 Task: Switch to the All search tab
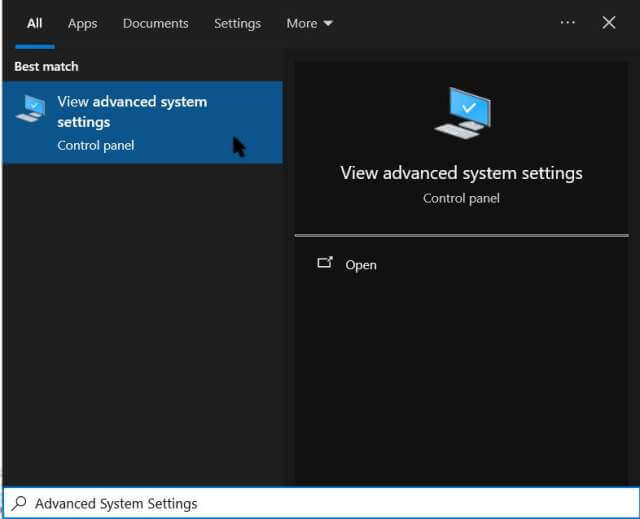click(x=35, y=23)
